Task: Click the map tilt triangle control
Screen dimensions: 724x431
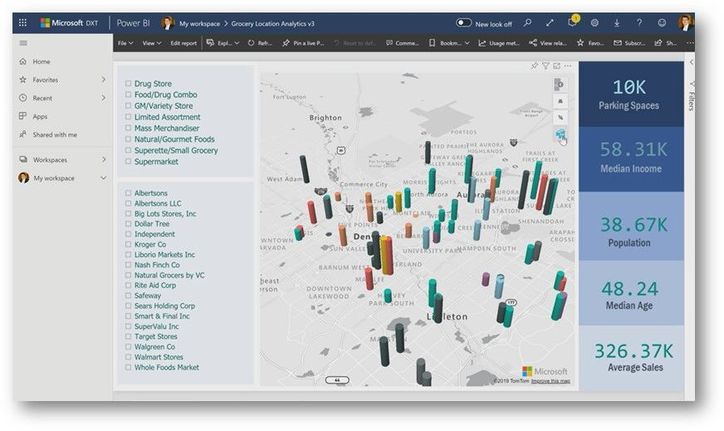Action: [x=560, y=101]
